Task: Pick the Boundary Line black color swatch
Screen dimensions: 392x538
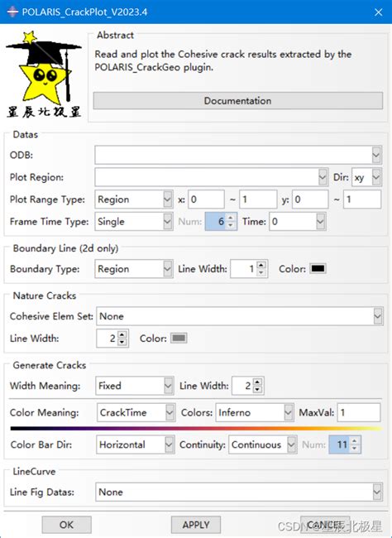Action: pyautogui.click(x=318, y=269)
